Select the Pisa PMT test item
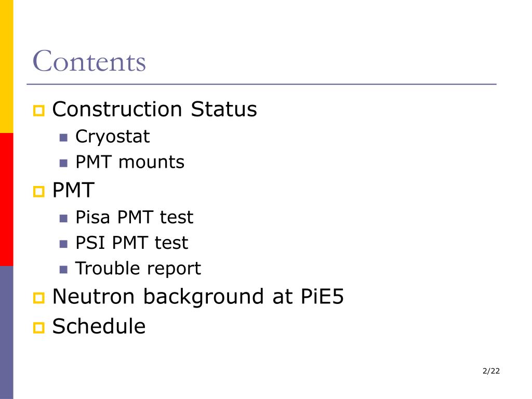The image size is (532, 399). tap(135, 217)
